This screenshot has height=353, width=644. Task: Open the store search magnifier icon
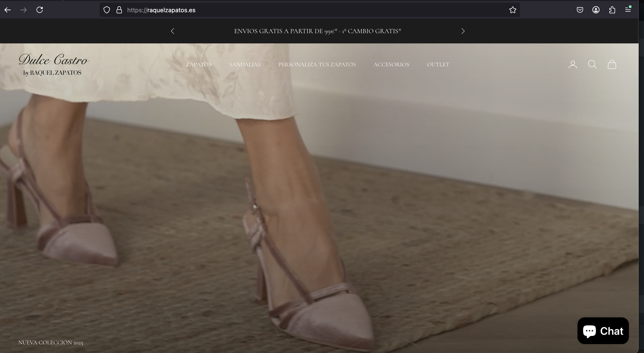click(x=592, y=65)
